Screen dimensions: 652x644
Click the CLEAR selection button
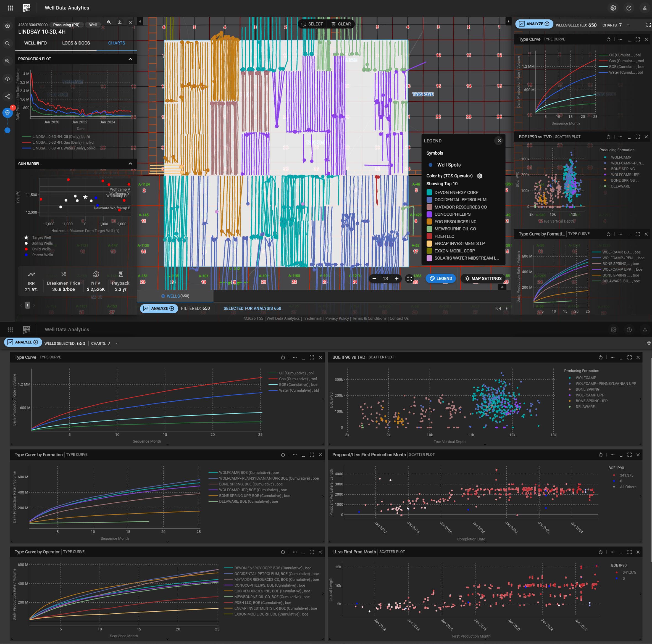tap(341, 24)
